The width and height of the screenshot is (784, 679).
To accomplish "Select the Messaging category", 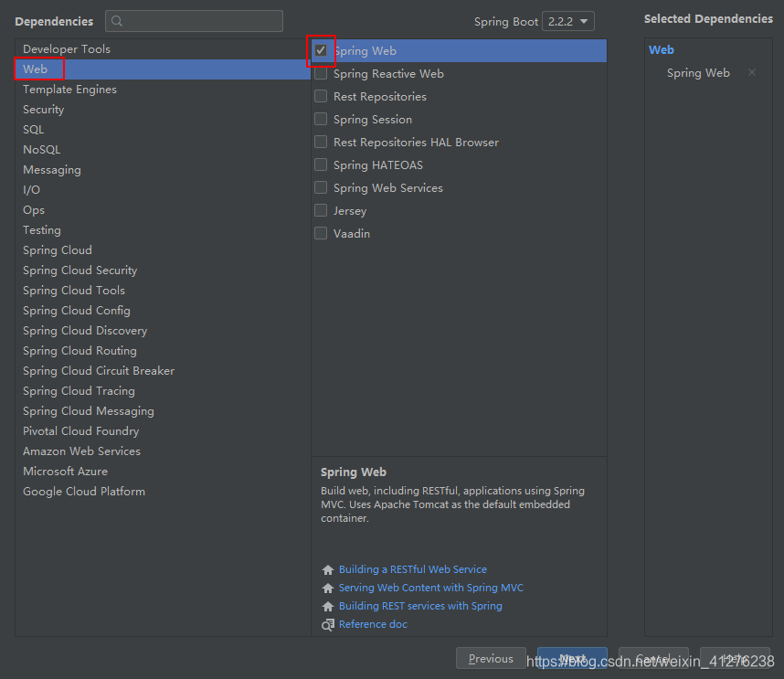I will [x=163, y=169].
